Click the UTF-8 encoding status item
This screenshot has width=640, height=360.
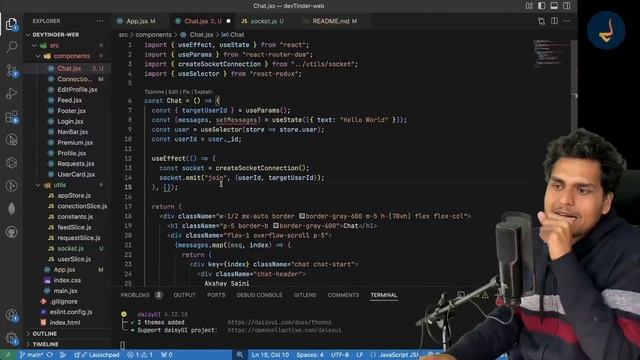340,355
